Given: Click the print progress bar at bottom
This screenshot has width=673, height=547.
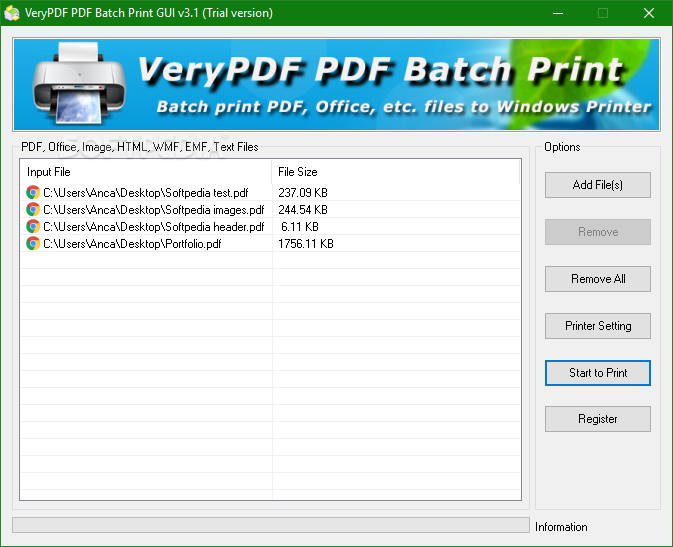Looking at the screenshot, I should [x=271, y=525].
